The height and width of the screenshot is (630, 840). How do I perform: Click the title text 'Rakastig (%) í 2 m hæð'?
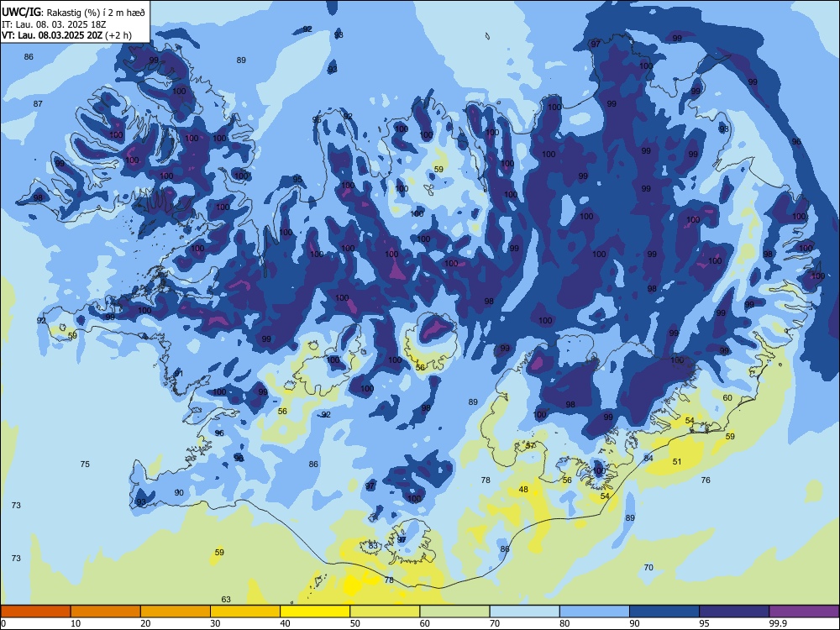coord(96,13)
